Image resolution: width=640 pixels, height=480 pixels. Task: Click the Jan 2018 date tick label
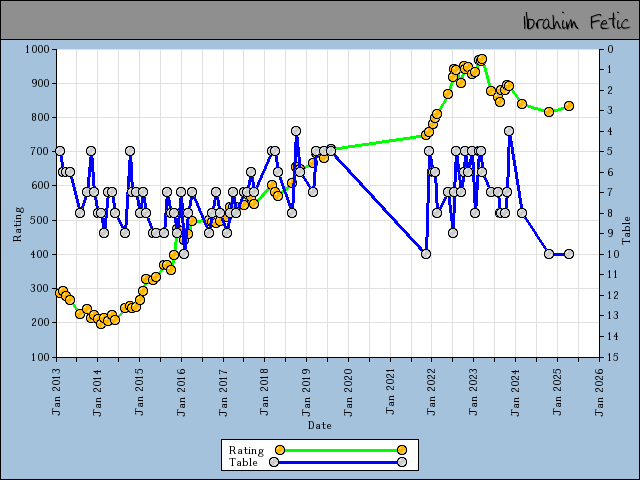click(x=264, y=392)
